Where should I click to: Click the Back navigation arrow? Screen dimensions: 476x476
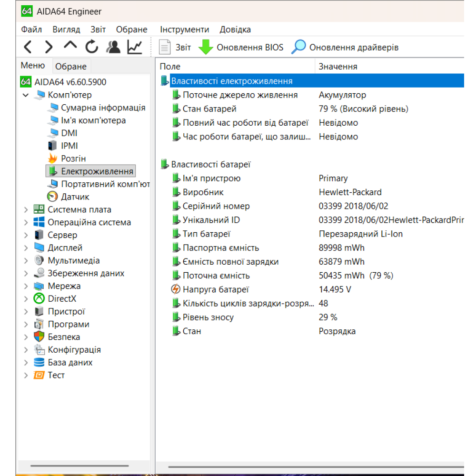point(28,47)
